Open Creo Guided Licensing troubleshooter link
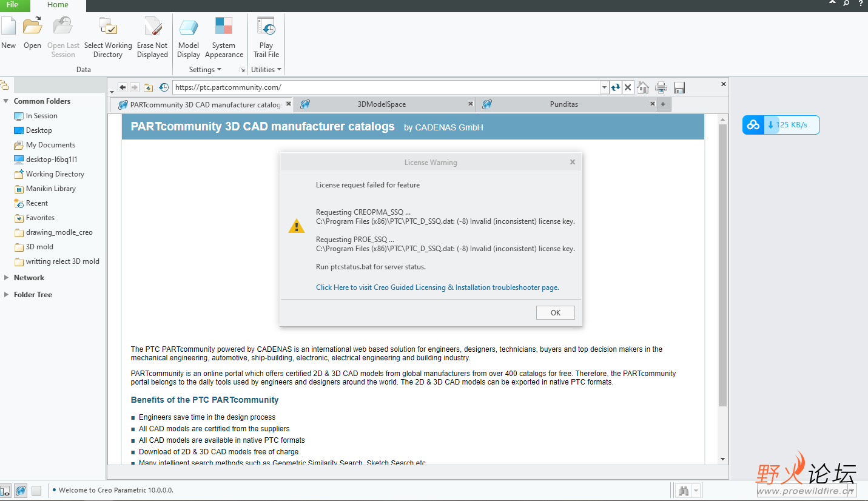Screen dimensions: 868x501 [437, 287]
